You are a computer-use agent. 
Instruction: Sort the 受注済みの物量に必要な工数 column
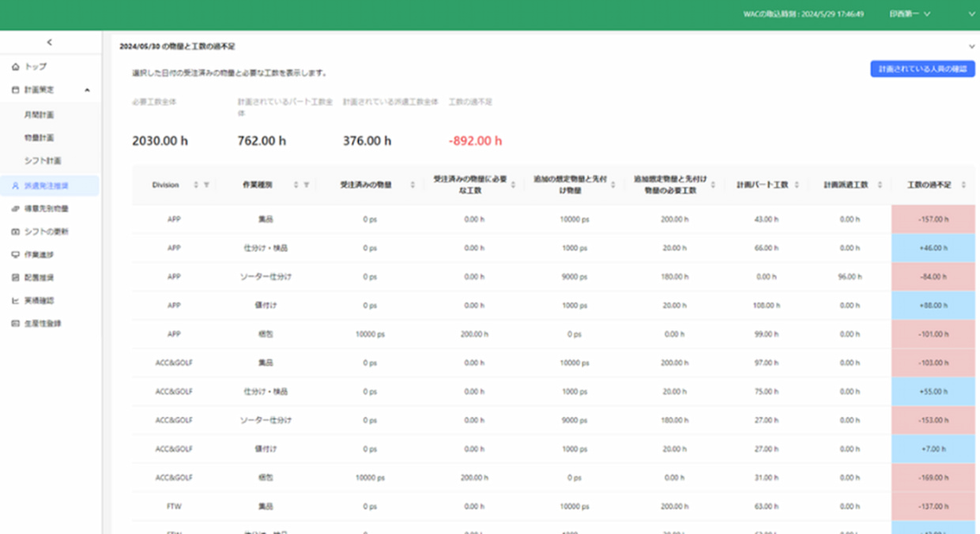point(513,185)
